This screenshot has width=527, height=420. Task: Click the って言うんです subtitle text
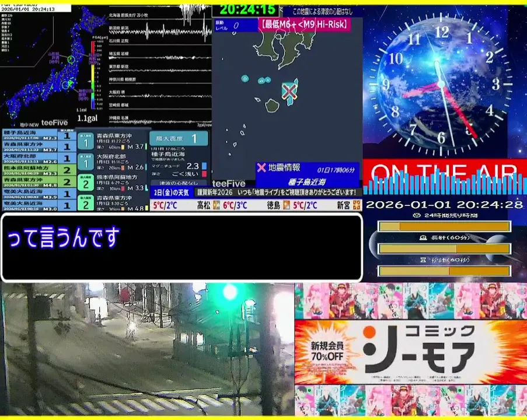click(x=63, y=238)
